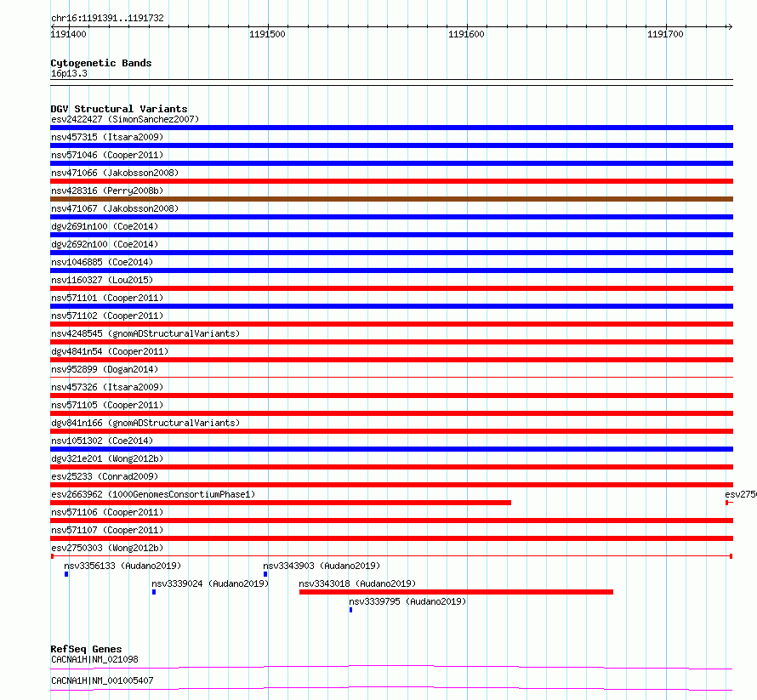Select the 16p13.3 band label
Viewport: 757px width, 700px height.
click(x=69, y=73)
